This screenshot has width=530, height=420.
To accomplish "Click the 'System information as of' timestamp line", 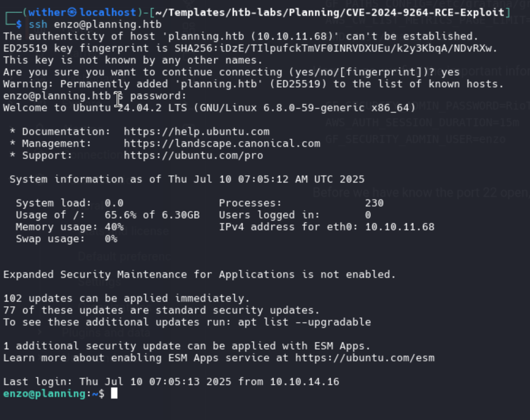I will click(187, 179).
